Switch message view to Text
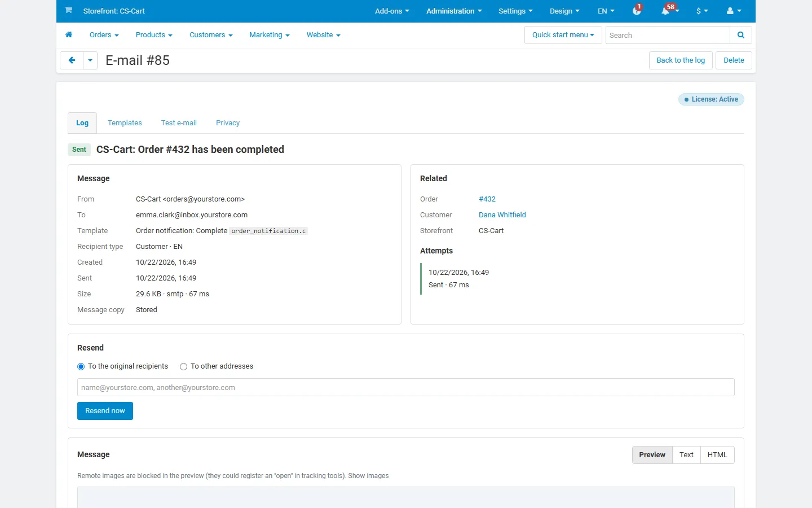Screen dimensions: 812x508 [x=686, y=455]
